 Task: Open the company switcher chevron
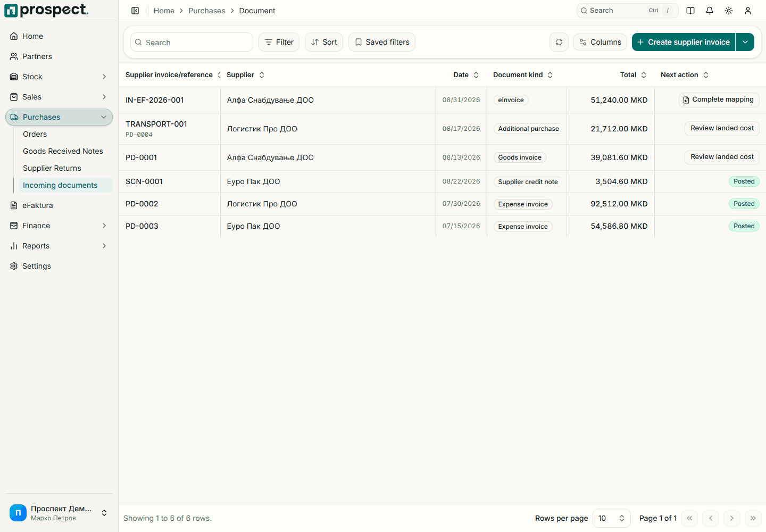click(x=104, y=513)
